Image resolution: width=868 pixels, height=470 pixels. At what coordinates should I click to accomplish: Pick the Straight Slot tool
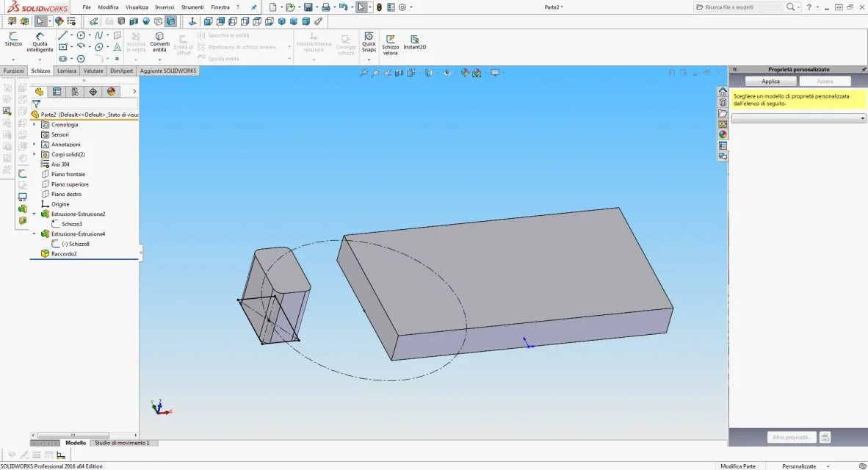pos(62,59)
